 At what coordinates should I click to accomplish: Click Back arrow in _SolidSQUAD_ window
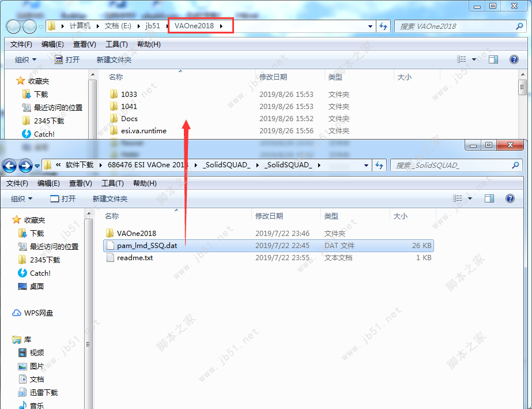9,166
